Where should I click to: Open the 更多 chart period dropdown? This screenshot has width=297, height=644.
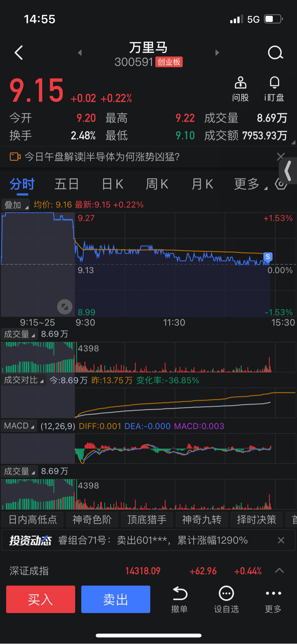click(x=250, y=184)
